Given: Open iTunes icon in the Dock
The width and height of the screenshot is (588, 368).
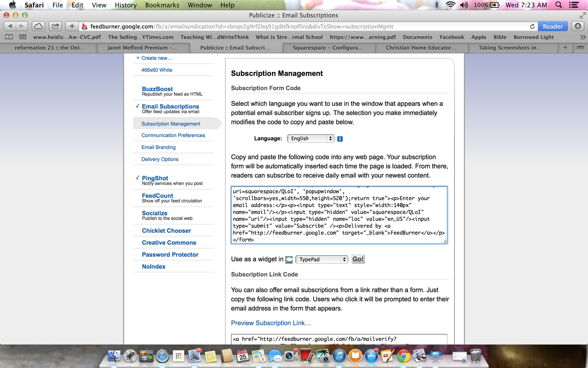Looking at the screenshot, I should pos(339,356).
